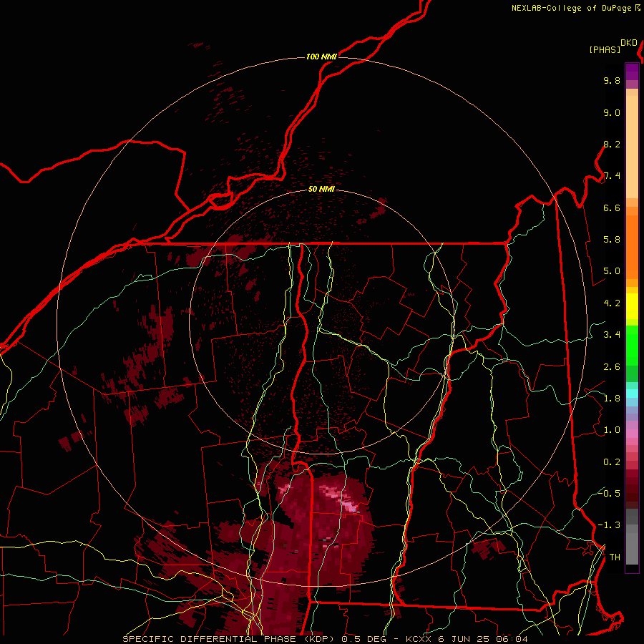644x644 pixels.
Task: Click the 5.8 scale value
Action: (612, 240)
